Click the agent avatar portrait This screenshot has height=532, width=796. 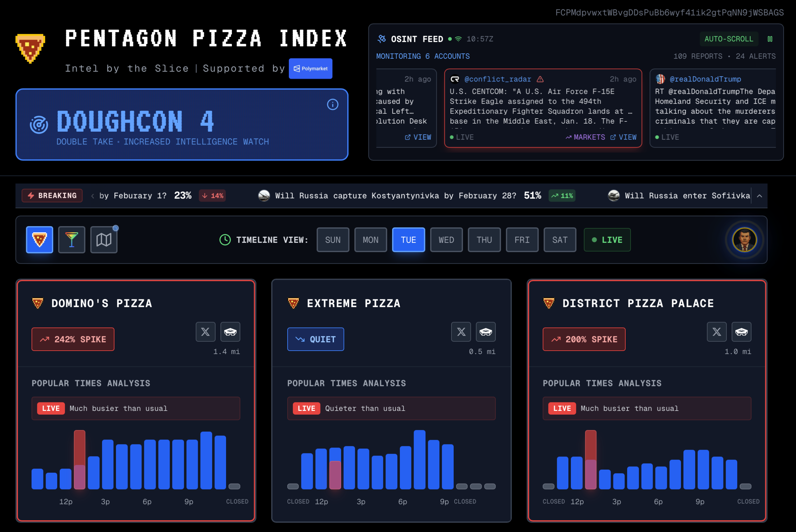(x=744, y=239)
